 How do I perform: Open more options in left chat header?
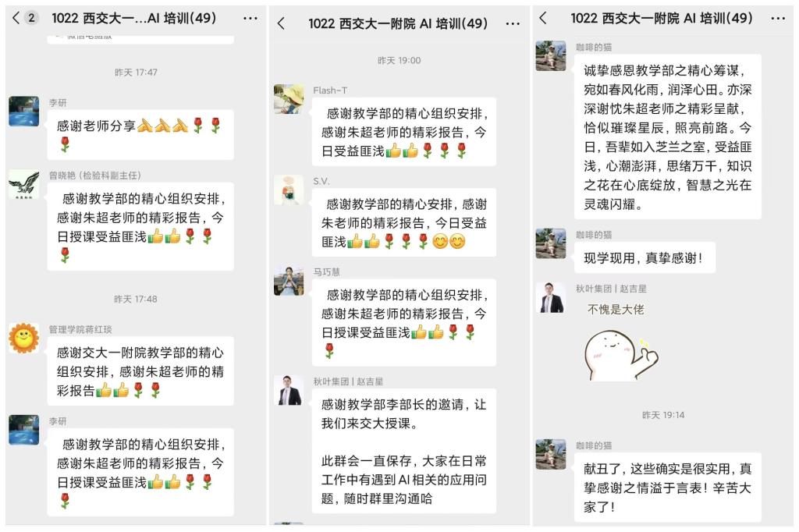250,19
